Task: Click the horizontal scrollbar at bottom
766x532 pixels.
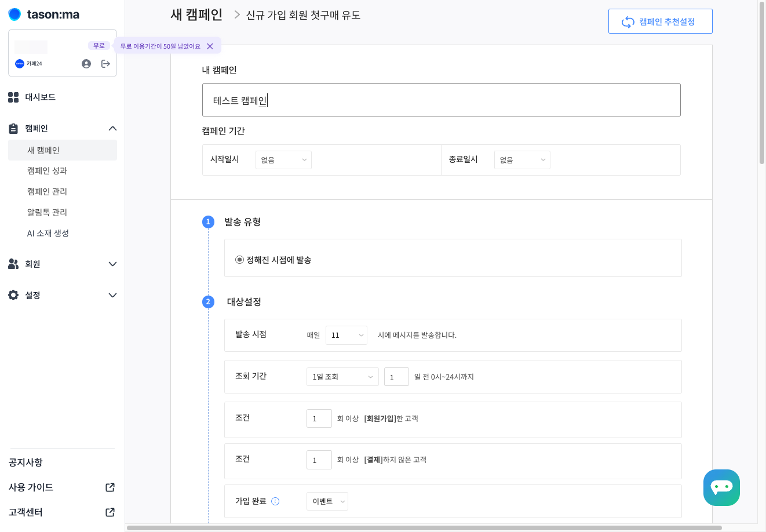Action: tap(424, 528)
